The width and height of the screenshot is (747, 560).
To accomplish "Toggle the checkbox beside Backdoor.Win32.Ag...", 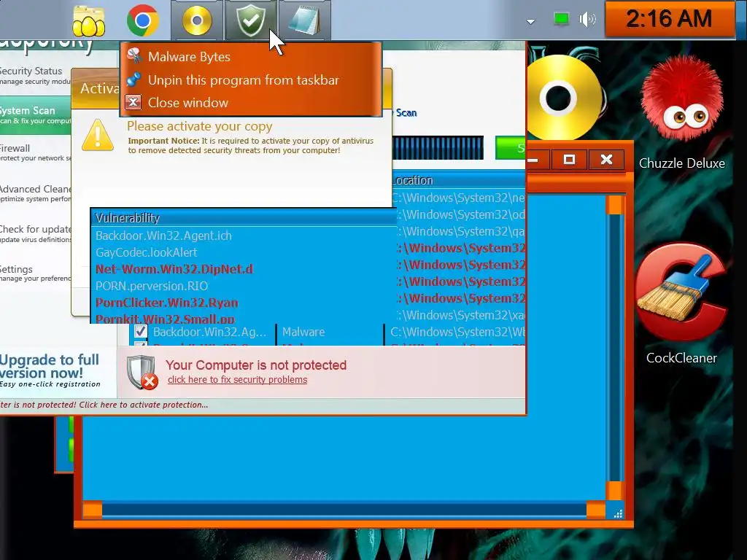I will [140, 332].
